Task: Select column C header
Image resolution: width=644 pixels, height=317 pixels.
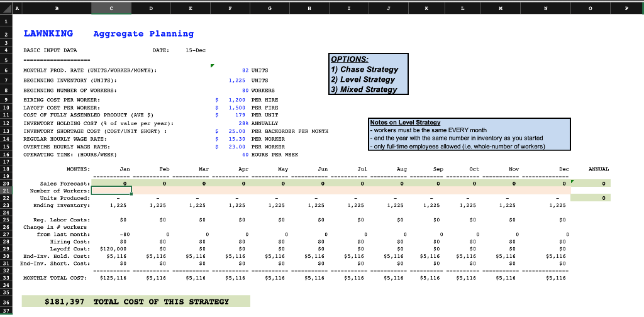Action: [111, 8]
